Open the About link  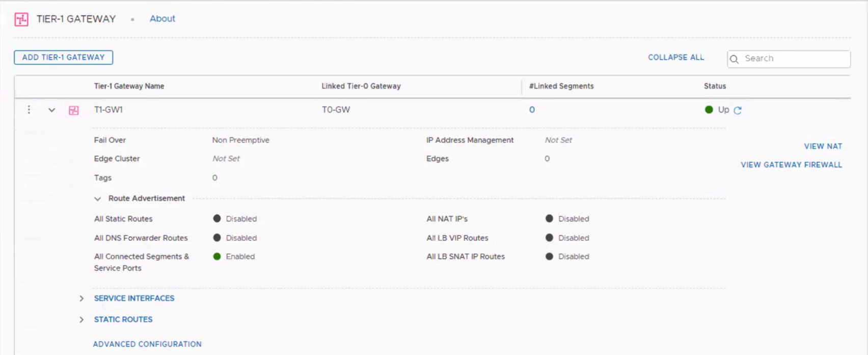[x=162, y=19]
